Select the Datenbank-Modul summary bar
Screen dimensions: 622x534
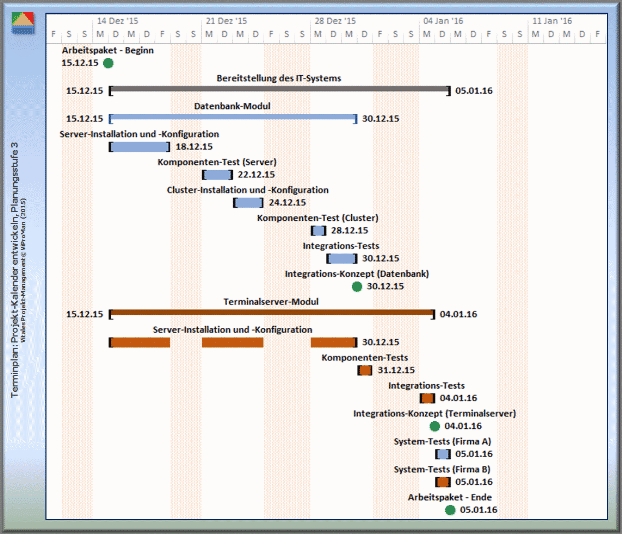pyautogui.click(x=233, y=118)
